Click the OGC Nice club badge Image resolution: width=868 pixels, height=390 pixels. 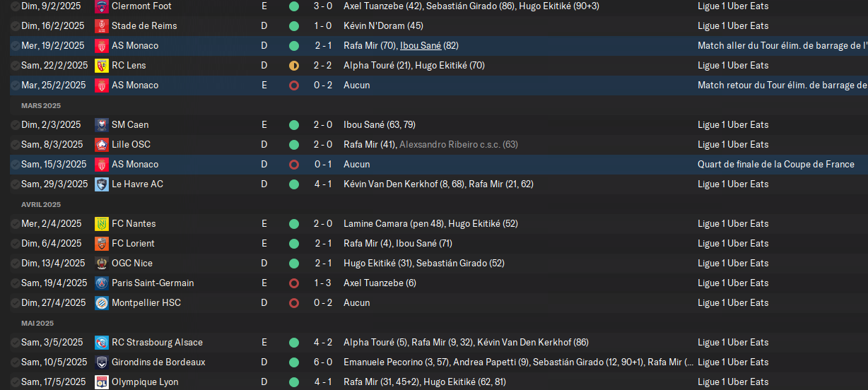101,264
